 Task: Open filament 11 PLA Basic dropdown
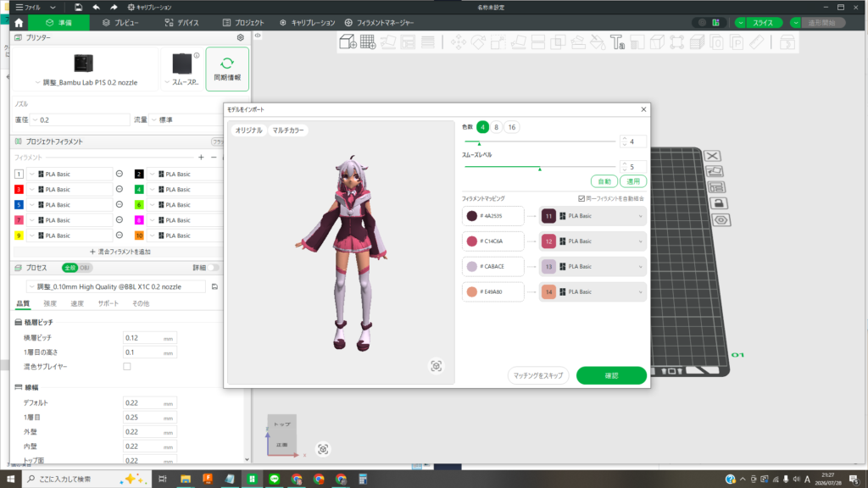pos(593,216)
